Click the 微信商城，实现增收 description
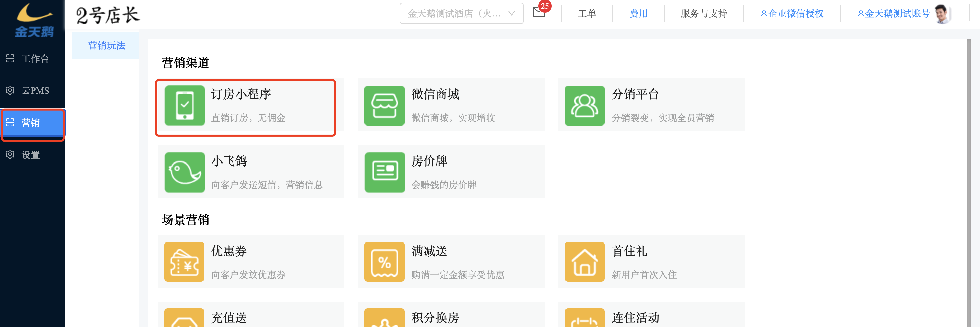 pos(453,118)
